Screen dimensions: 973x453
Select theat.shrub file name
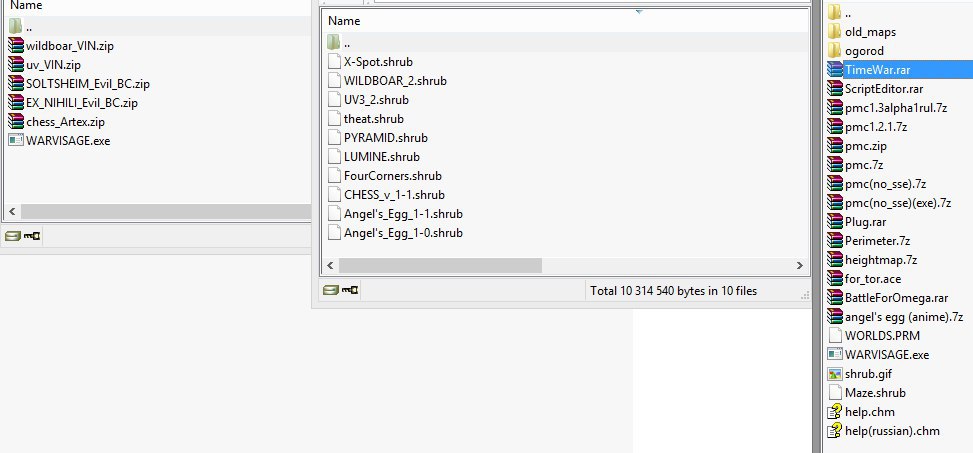[x=374, y=119]
